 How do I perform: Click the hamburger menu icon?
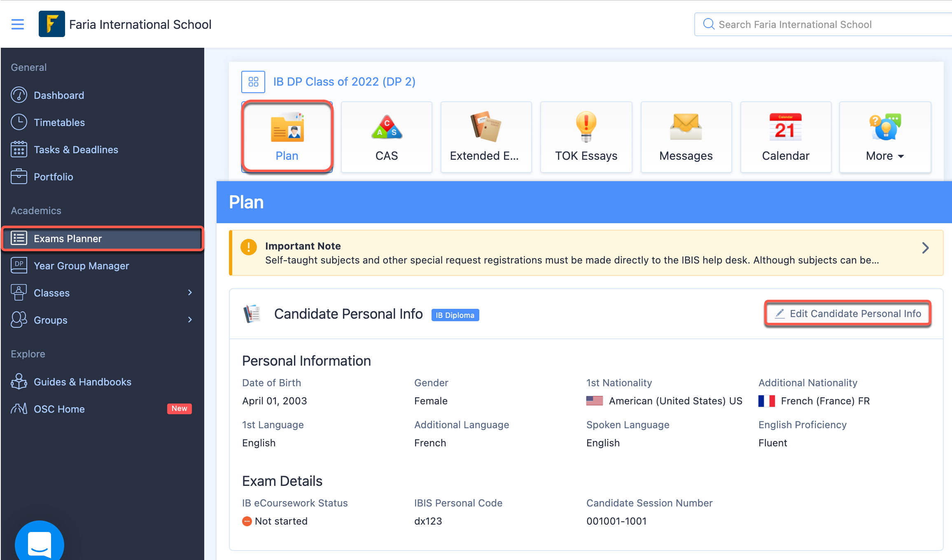point(18,24)
